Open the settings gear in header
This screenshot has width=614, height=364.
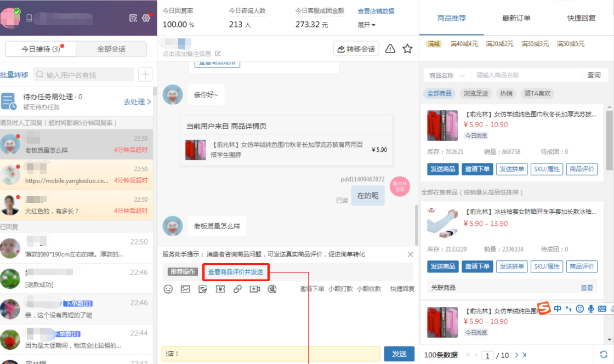click(x=146, y=18)
